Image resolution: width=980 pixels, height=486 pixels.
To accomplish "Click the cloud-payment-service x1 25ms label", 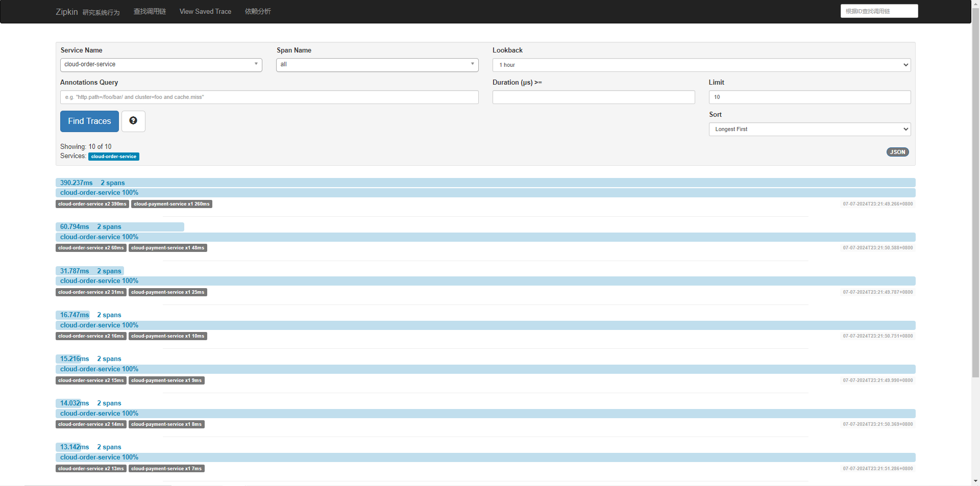I will (x=168, y=292).
